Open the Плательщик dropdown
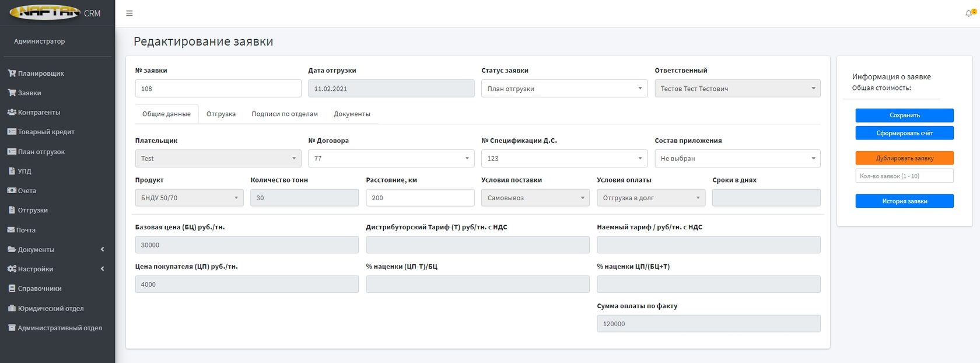 tap(218, 159)
